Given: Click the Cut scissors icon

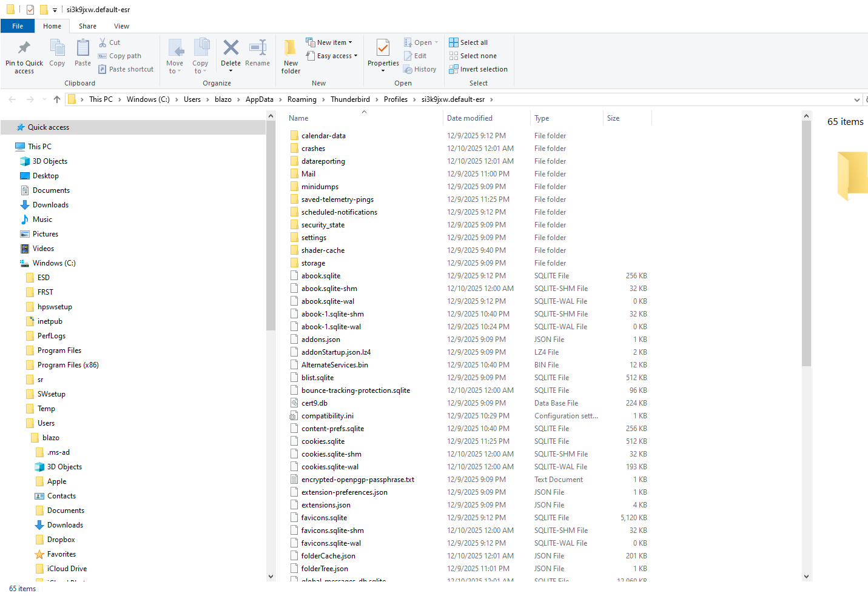Looking at the screenshot, I should (x=103, y=42).
